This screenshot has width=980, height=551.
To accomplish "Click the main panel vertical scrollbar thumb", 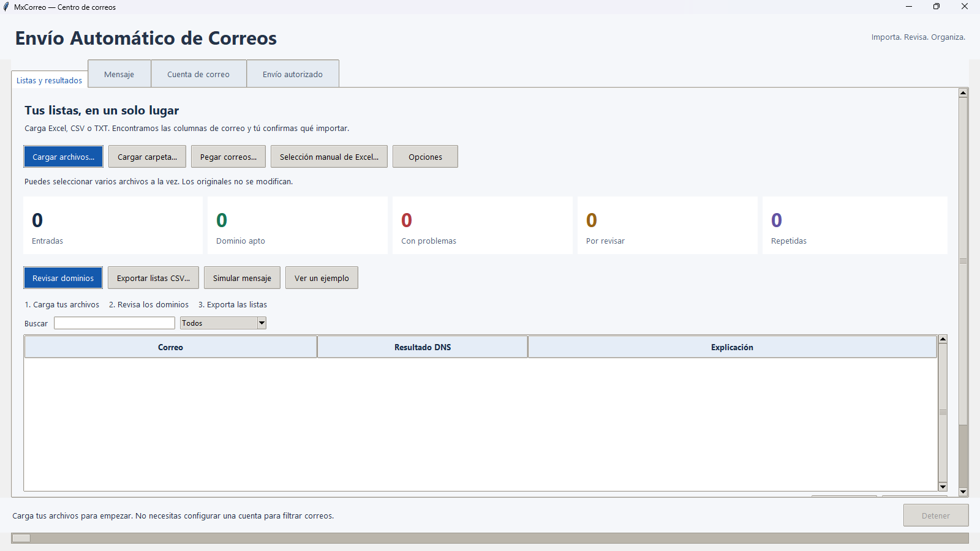I will point(963,261).
